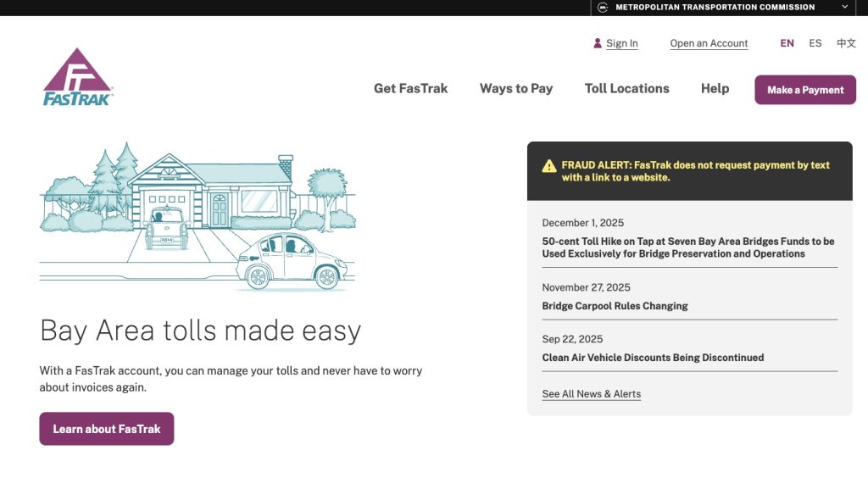Open the 50-cent Toll Hike news article
Viewport: 868px width, 478px height.
[688, 247]
